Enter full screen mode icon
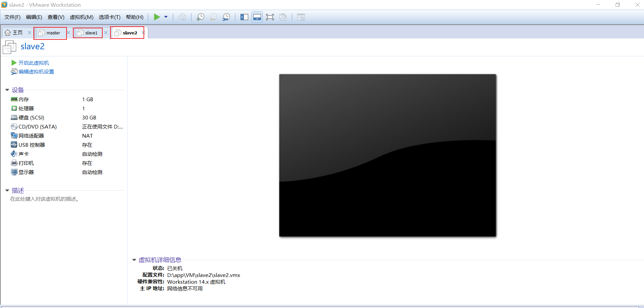The width and height of the screenshot is (644, 308). 270,17
